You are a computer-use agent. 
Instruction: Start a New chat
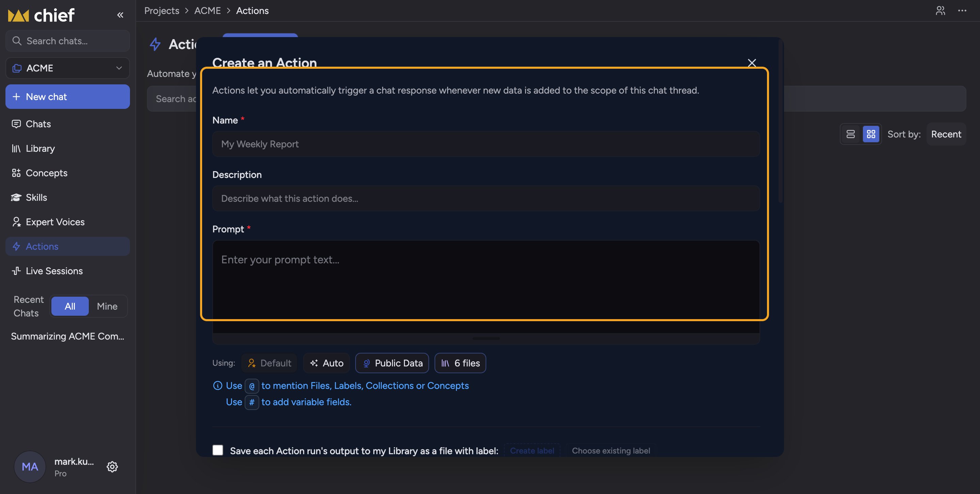(68, 97)
